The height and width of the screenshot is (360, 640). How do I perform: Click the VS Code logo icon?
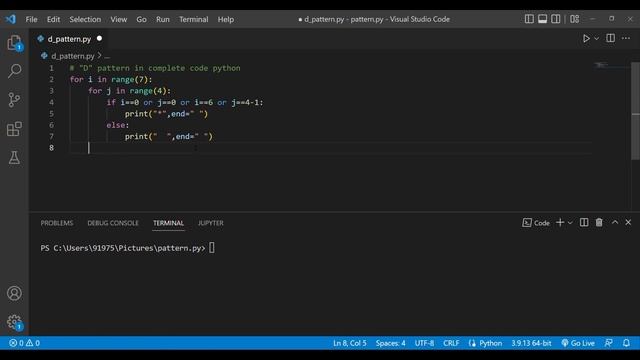(x=11, y=19)
